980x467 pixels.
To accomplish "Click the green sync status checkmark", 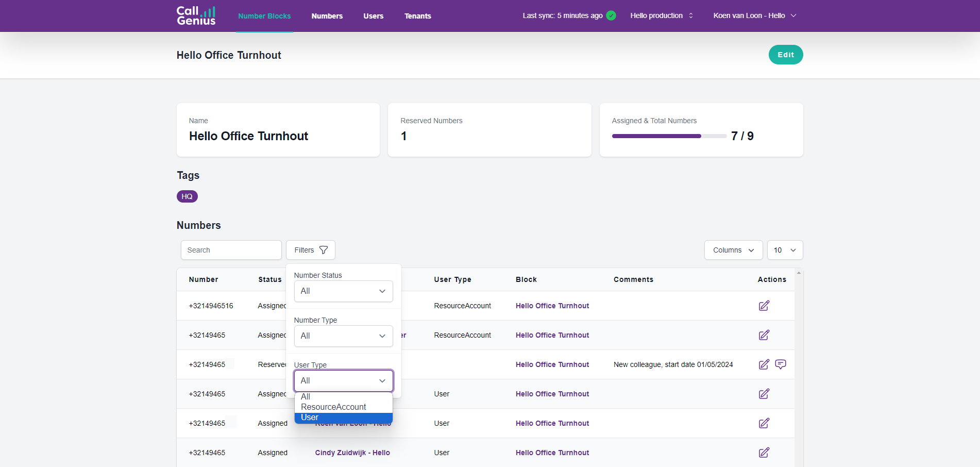I will click(611, 15).
